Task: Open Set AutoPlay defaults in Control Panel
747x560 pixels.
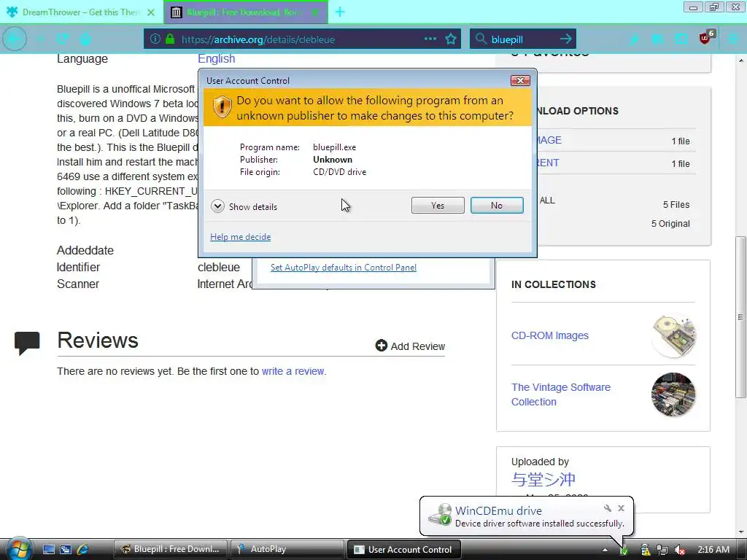Action: pyautogui.click(x=343, y=267)
